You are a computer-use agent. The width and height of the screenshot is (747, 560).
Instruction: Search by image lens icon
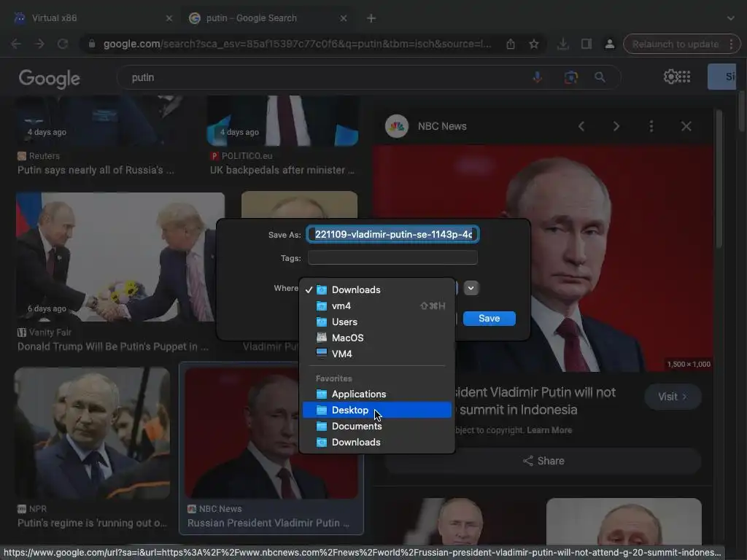[x=570, y=77]
